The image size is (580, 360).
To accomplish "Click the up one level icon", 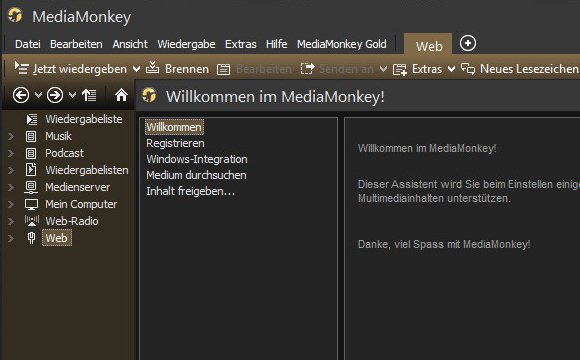I will (89, 95).
